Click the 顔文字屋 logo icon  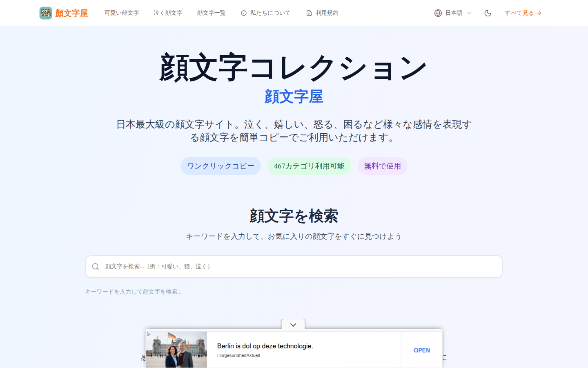(45, 13)
